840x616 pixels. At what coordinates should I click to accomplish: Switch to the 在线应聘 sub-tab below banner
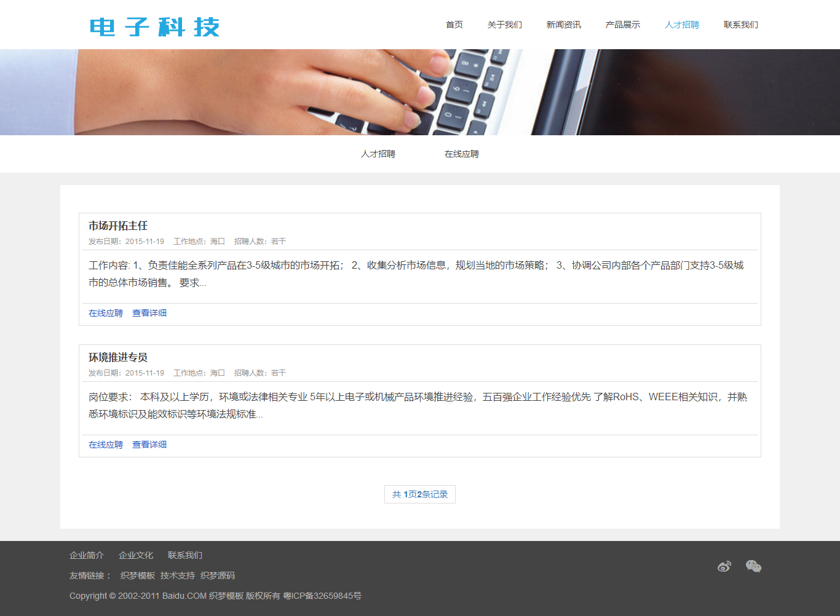[x=462, y=154]
